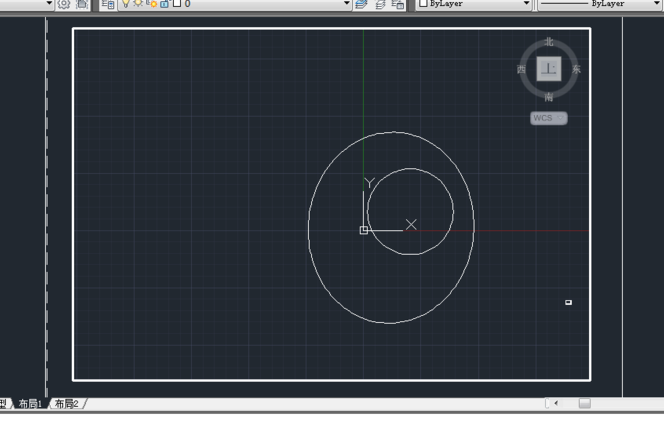Image resolution: width=664 pixels, height=422 pixels.
Task: Click 南 (South) on the ViewCube compass
Action: click(x=549, y=97)
